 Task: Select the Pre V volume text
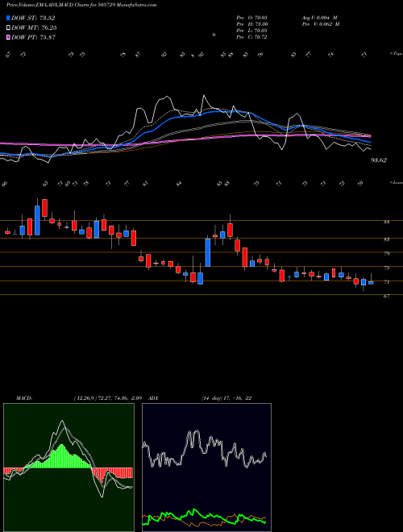(321, 24)
